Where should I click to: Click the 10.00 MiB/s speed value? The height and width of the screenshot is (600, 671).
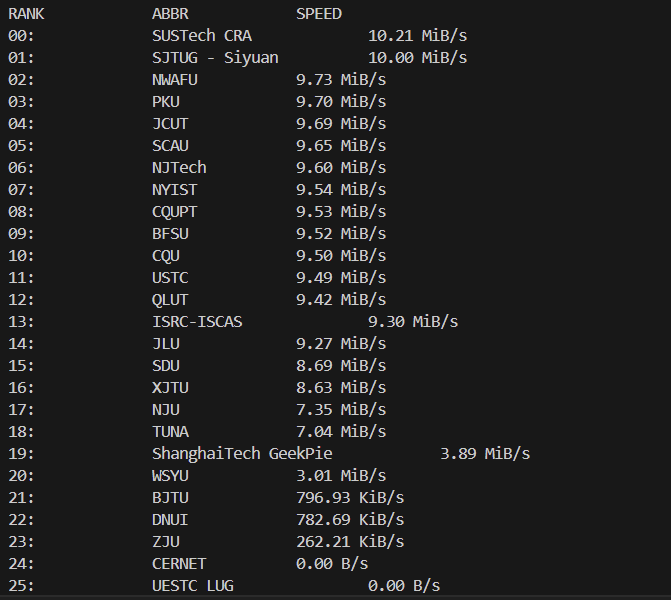[x=418, y=58]
